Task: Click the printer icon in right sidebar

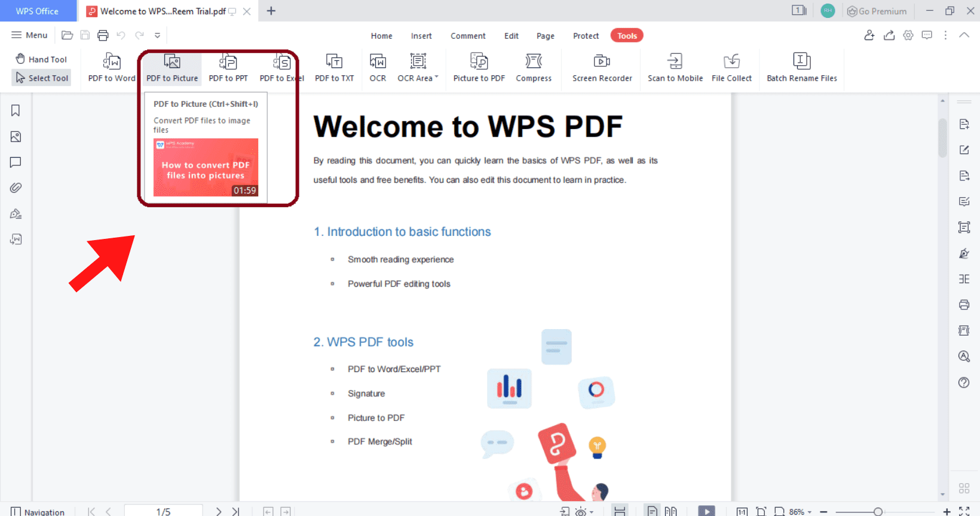Action: coord(964,305)
